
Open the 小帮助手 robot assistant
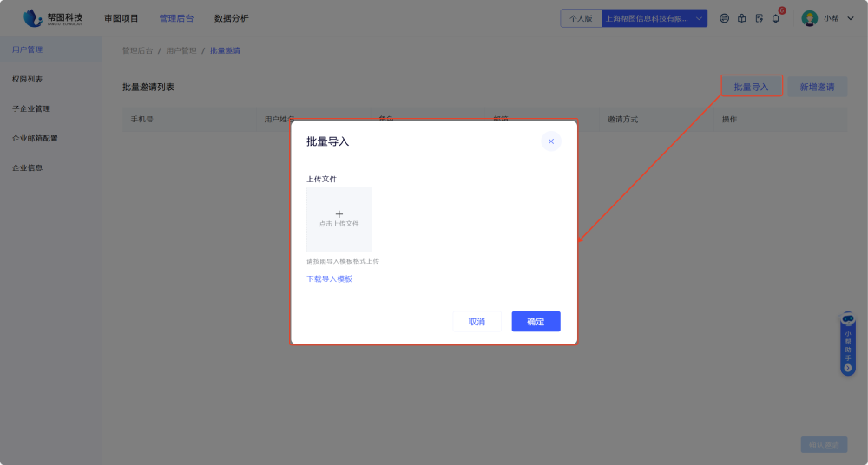[x=848, y=344]
